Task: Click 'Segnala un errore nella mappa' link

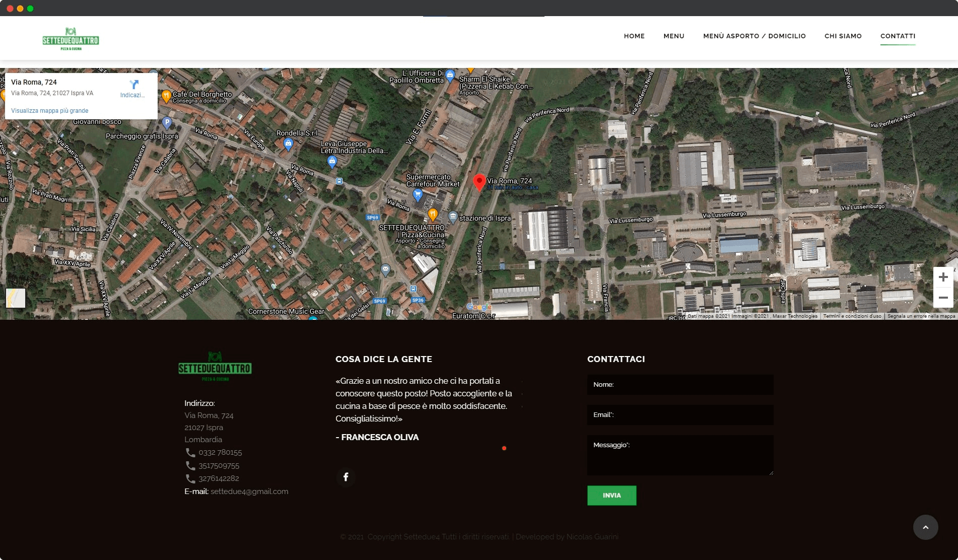Action: click(921, 316)
